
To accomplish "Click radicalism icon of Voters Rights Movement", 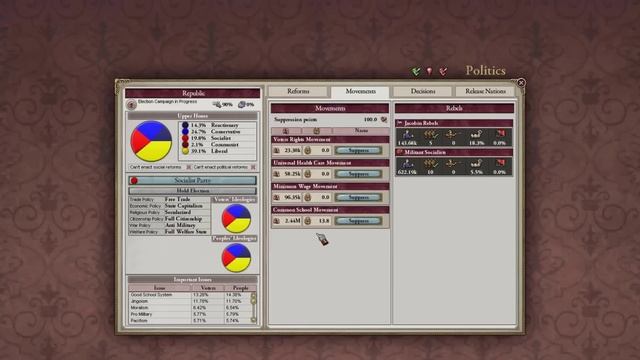I will pyautogui.click(x=307, y=150).
